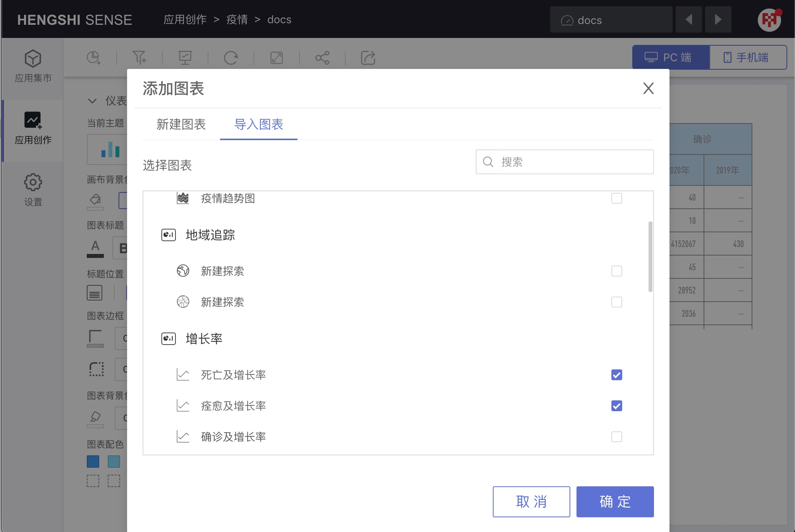Check the 疫情趋势图 checkbox
Screen dimensions: 795x532
click(x=617, y=198)
